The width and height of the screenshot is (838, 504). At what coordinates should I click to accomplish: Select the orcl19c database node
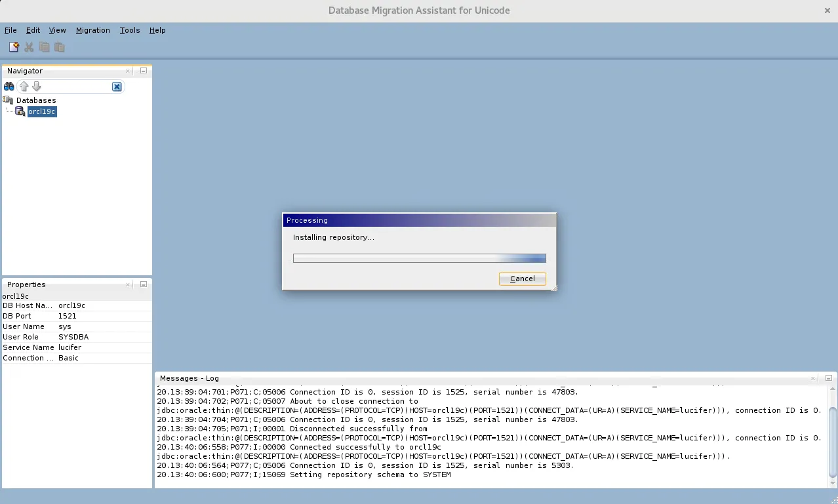pyautogui.click(x=41, y=111)
